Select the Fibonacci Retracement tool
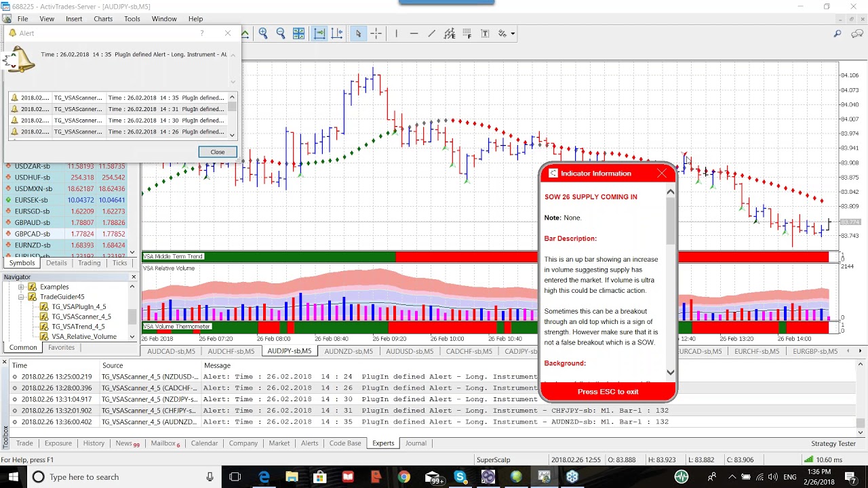Viewport: 868px width, 488px height. click(x=467, y=33)
